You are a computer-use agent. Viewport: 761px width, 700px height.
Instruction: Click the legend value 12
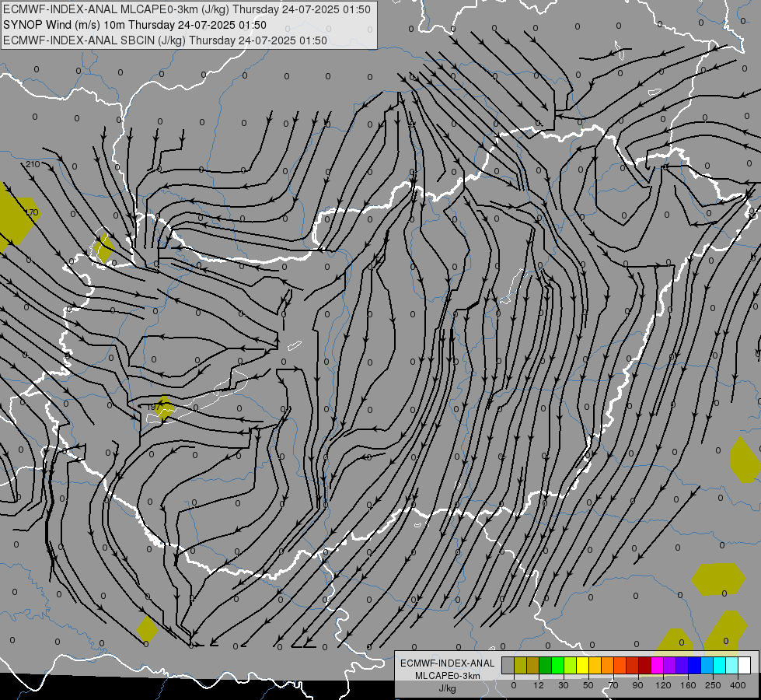tap(539, 685)
